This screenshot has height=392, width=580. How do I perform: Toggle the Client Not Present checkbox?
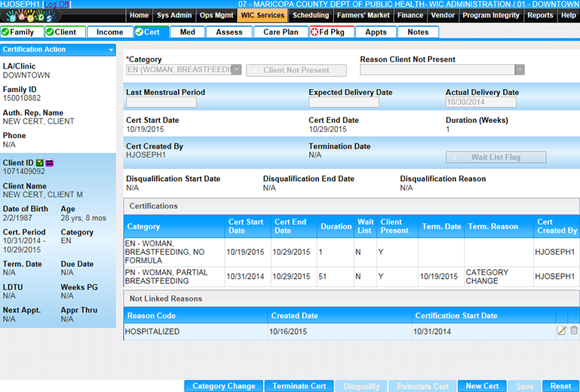click(256, 70)
